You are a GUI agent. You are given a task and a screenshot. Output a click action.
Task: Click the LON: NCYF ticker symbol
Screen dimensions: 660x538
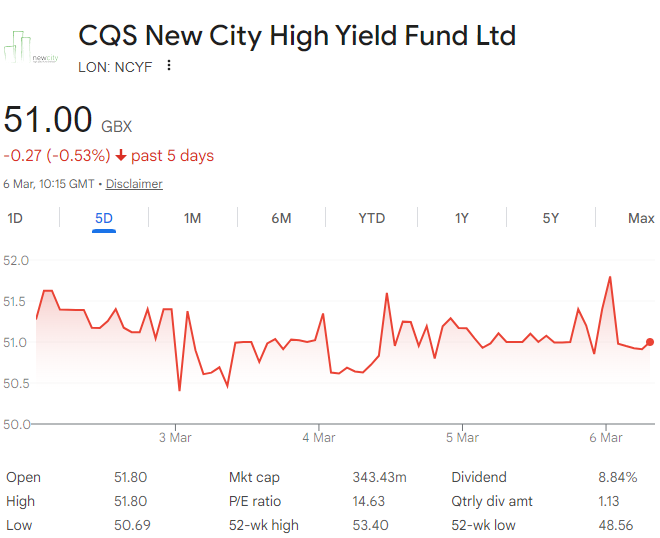coord(115,67)
